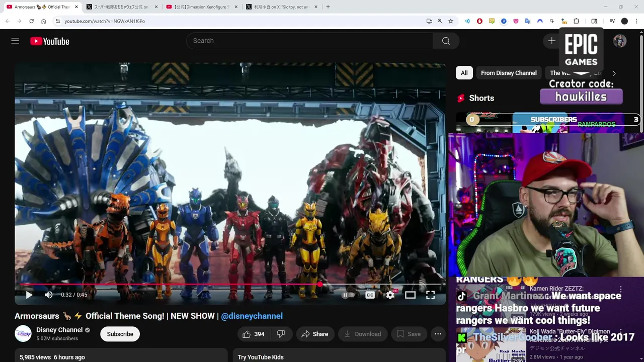644x362 pixels.
Task: Open a new browser tab
Action: point(328,7)
